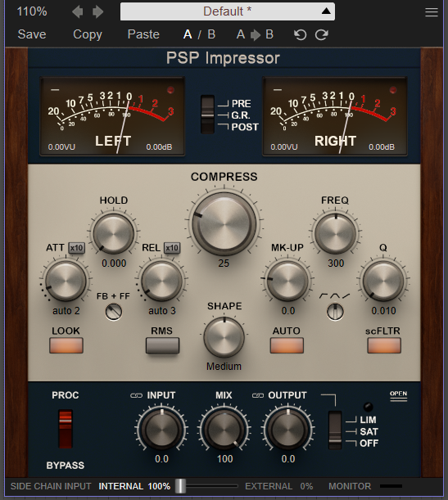Screen dimensions: 448x500
Task: Flip the PROC/BYPASS red switch
Action: (x=66, y=429)
